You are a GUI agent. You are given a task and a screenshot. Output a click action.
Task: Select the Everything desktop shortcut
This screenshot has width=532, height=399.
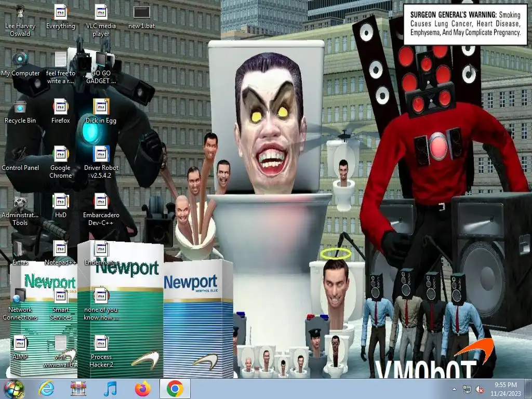(61, 17)
